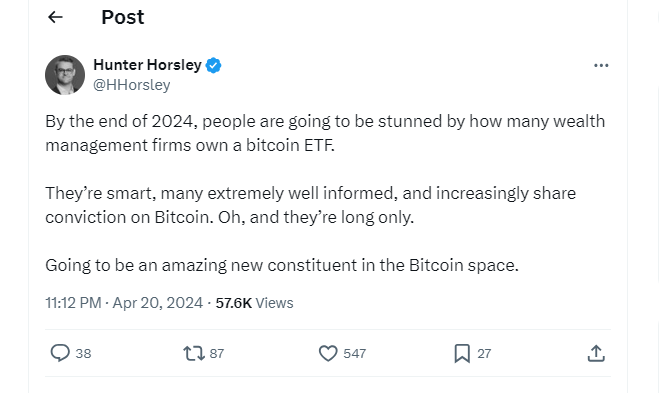Screen dimensions: 659x393
Task: Visit the @HHorsley handle link
Action: [x=132, y=85]
